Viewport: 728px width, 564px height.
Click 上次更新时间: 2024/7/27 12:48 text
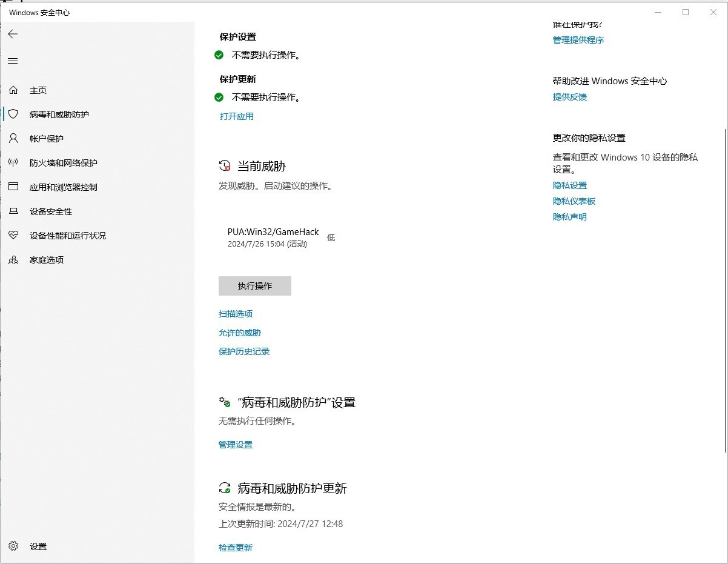(281, 524)
